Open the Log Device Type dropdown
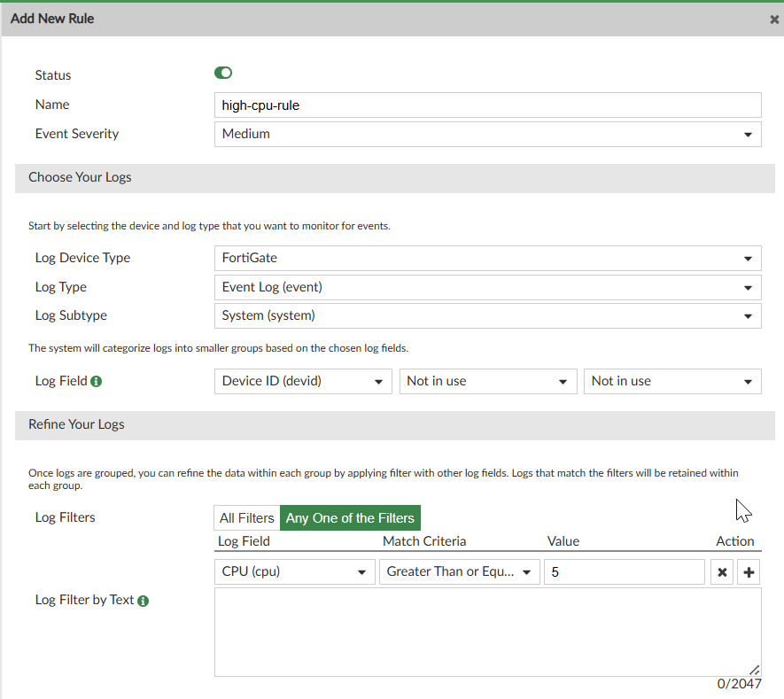784x699 pixels. (487, 258)
